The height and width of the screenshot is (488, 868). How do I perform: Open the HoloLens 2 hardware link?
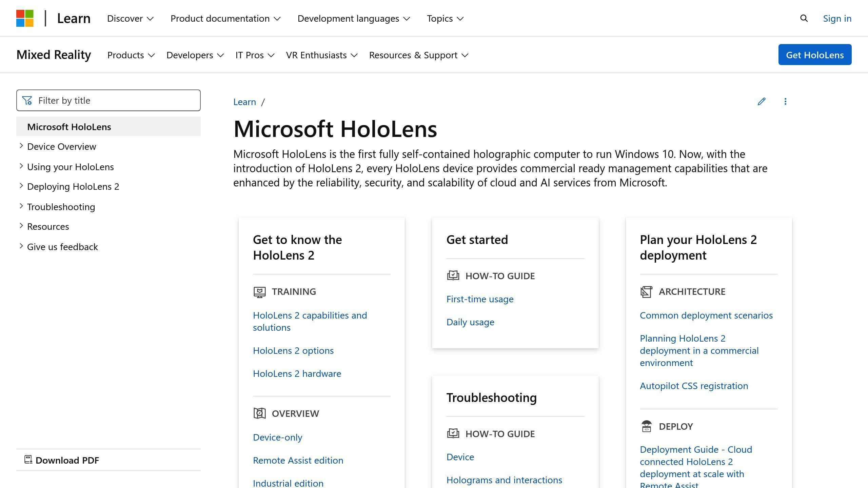click(297, 373)
